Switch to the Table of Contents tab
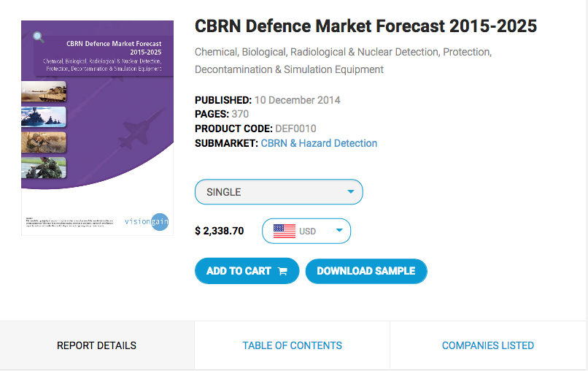 (x=292, y=345)
